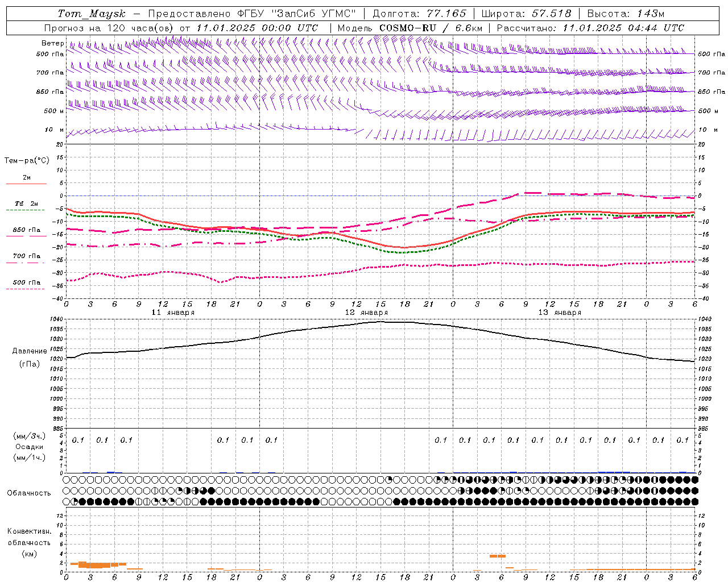Click the 11 января date label
The image size is (728, 582).
(x=173, y=313)
